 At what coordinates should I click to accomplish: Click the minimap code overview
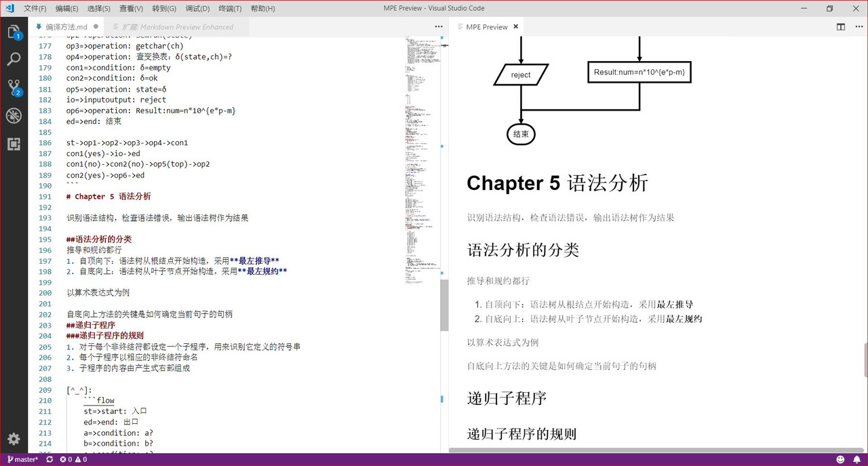[422, 159]
